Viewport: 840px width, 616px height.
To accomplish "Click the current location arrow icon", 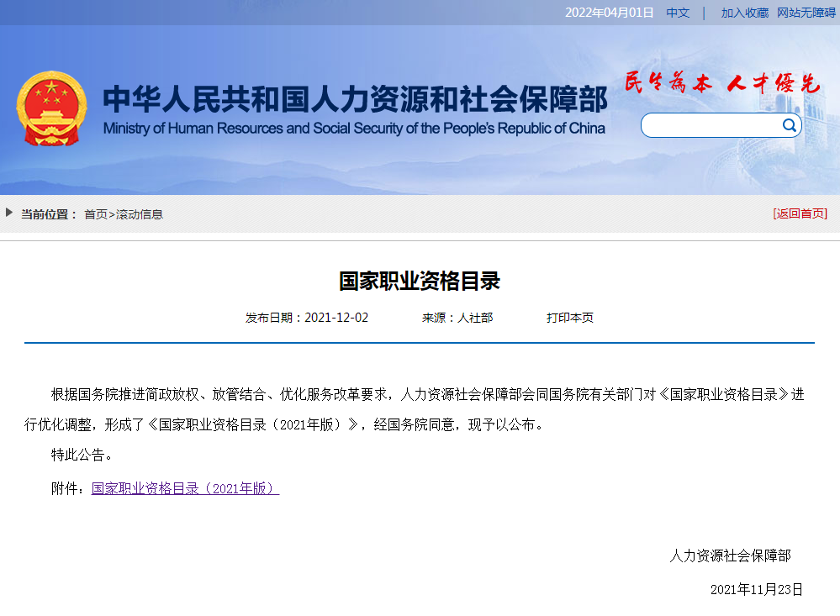I will [9, 213].
